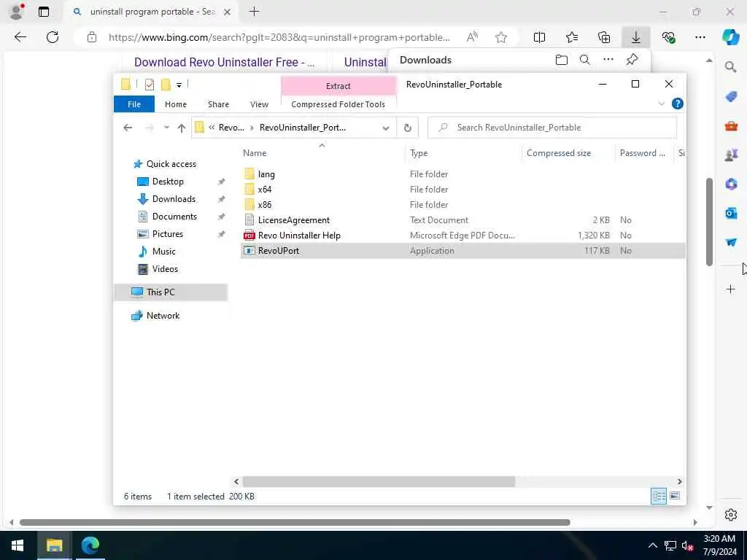Click Search RevoUninstaller_Portable box
Viewport: 747px width, 560px height.
[x=553, y=128]
